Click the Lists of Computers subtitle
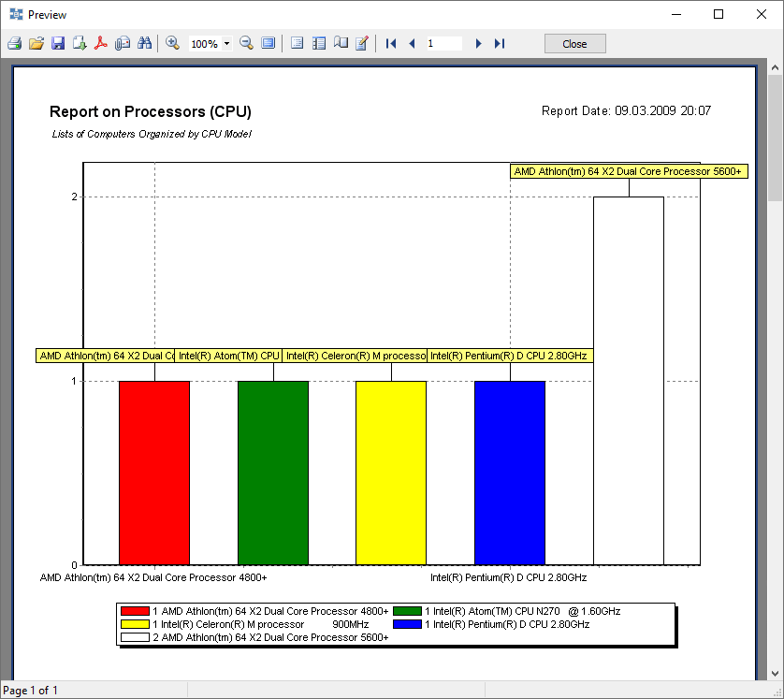 152,134
